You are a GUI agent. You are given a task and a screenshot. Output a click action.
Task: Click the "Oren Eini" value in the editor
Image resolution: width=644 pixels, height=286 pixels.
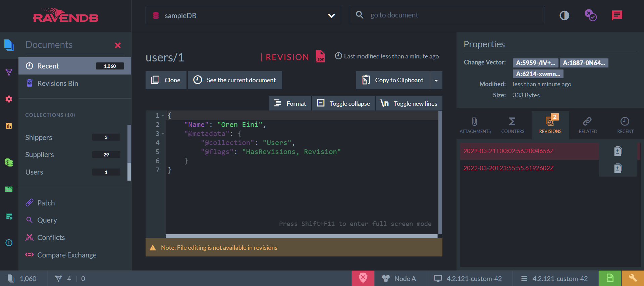(x=240, y=125)
